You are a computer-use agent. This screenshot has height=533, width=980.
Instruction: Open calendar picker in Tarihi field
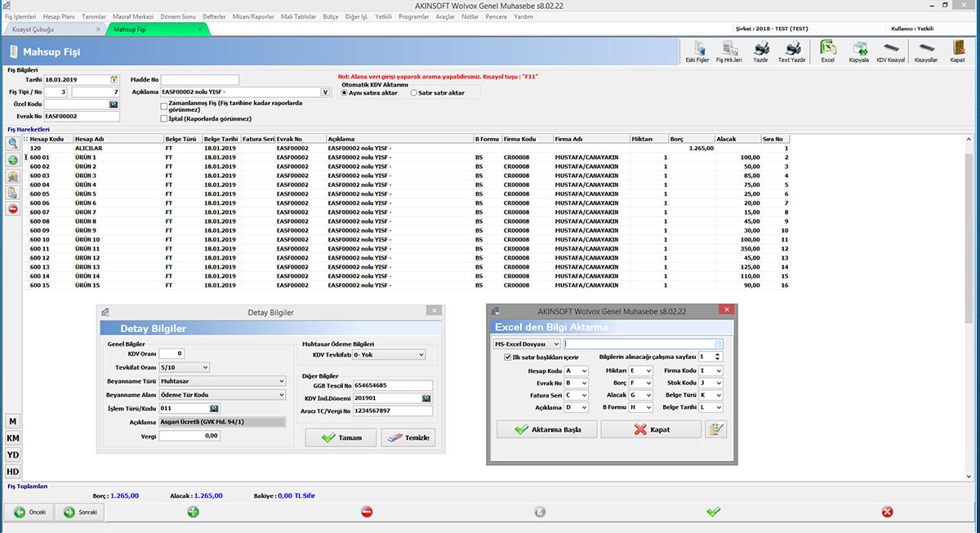(x=114, y=80)
